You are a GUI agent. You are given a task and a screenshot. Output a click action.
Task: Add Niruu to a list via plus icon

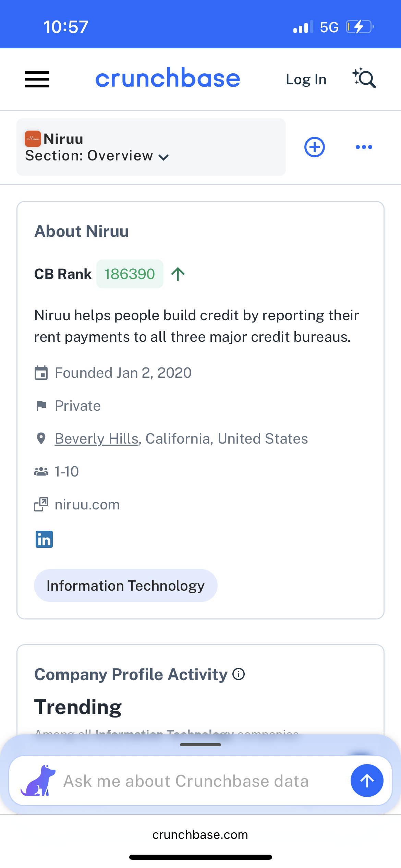point(314,147)
